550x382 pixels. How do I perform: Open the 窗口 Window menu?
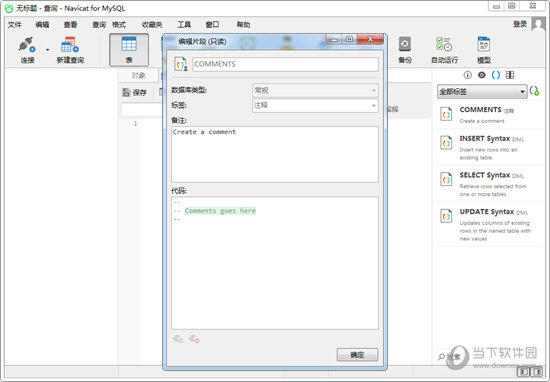click(x=212, y=25)
